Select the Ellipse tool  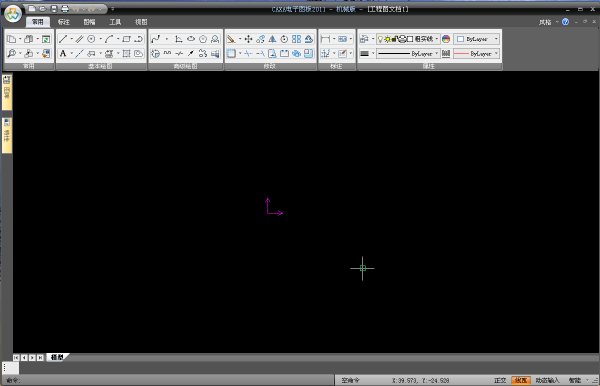pyautogui.click(x=191, y=39)
